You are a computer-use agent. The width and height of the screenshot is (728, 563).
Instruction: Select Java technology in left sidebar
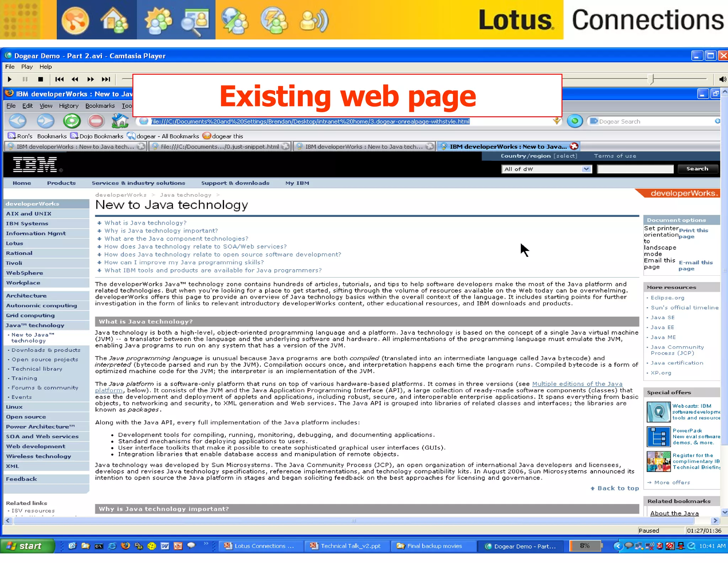[x=46, y=325]
